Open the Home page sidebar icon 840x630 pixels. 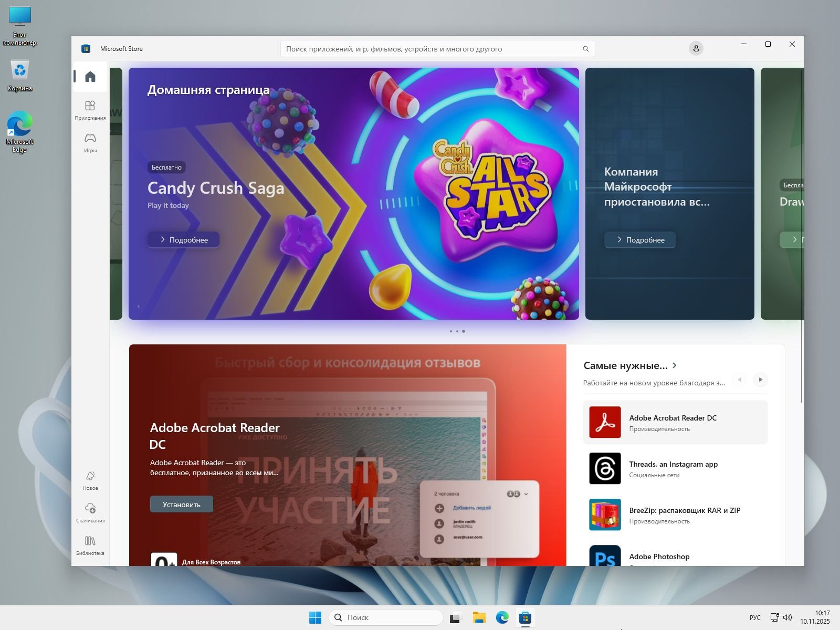click(90, 77)
